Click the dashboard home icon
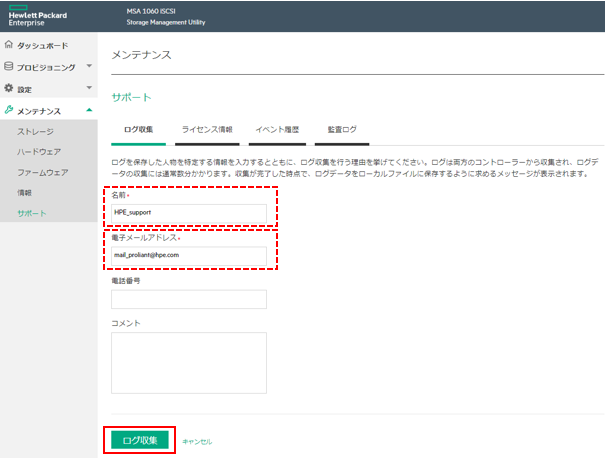 9,46
